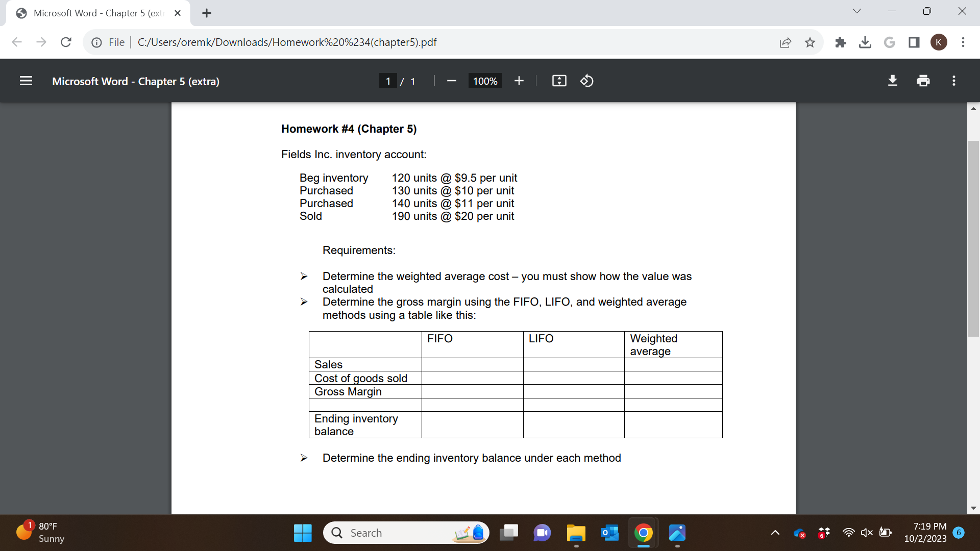
Task: Launch Outlook from the taskbar
Action: [x=609, y=533]
